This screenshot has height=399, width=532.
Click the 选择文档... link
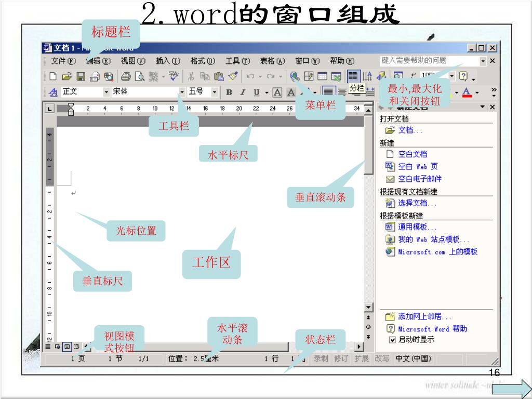417,203
